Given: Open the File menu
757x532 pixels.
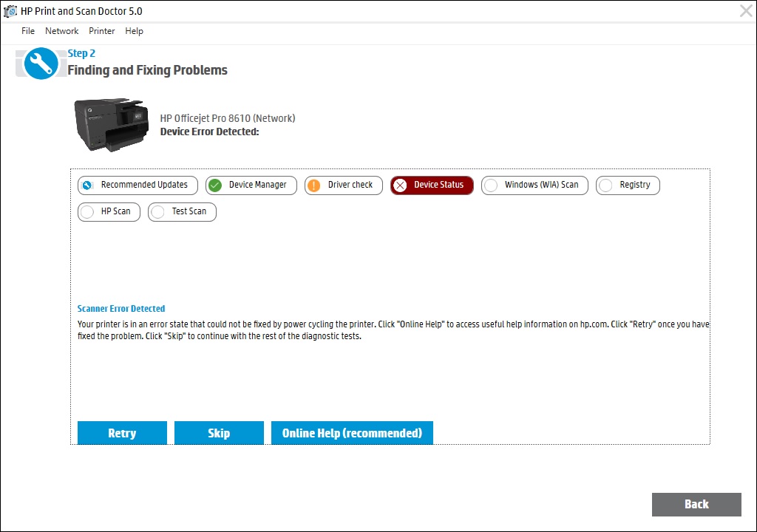Looking at the screenshot, I should 27,31.
